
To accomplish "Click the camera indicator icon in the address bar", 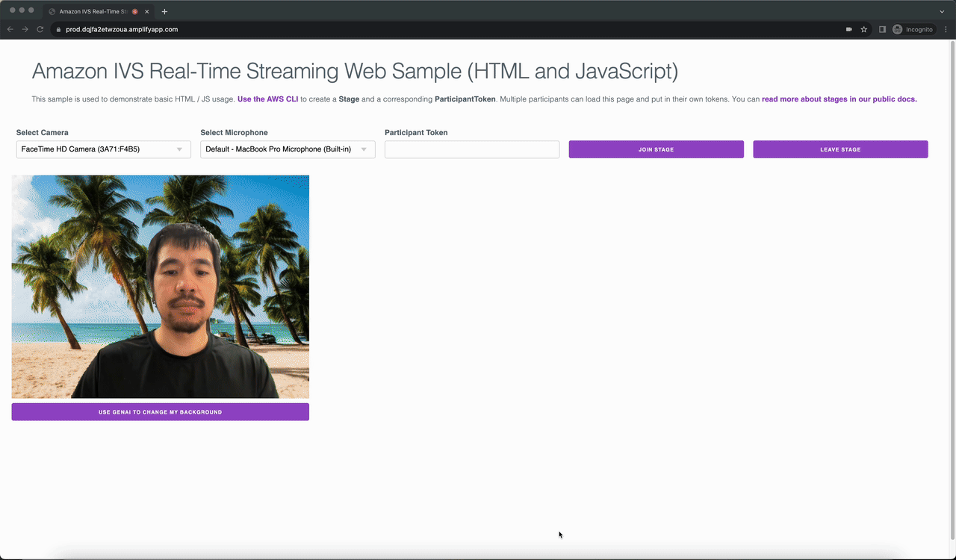I will [849, 29].
